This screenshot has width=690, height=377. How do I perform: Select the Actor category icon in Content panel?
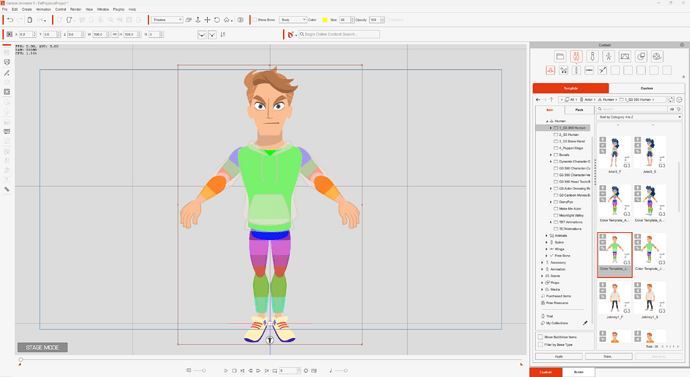pyautogui.click(x=576, y=56)
